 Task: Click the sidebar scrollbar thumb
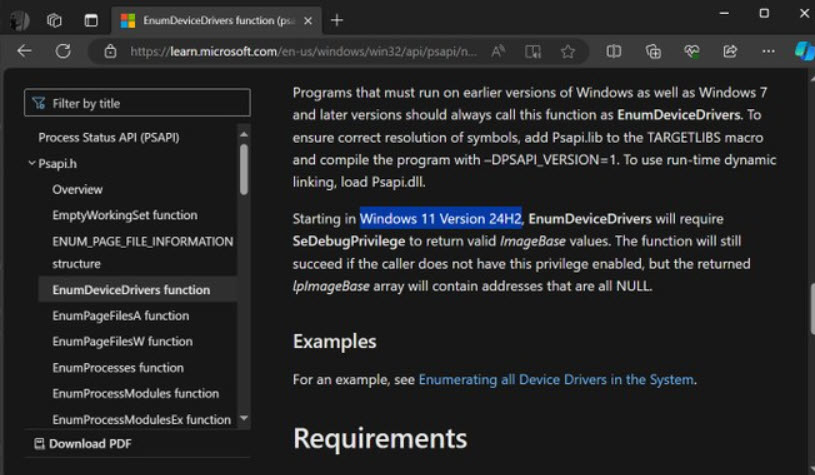(244, 170)
